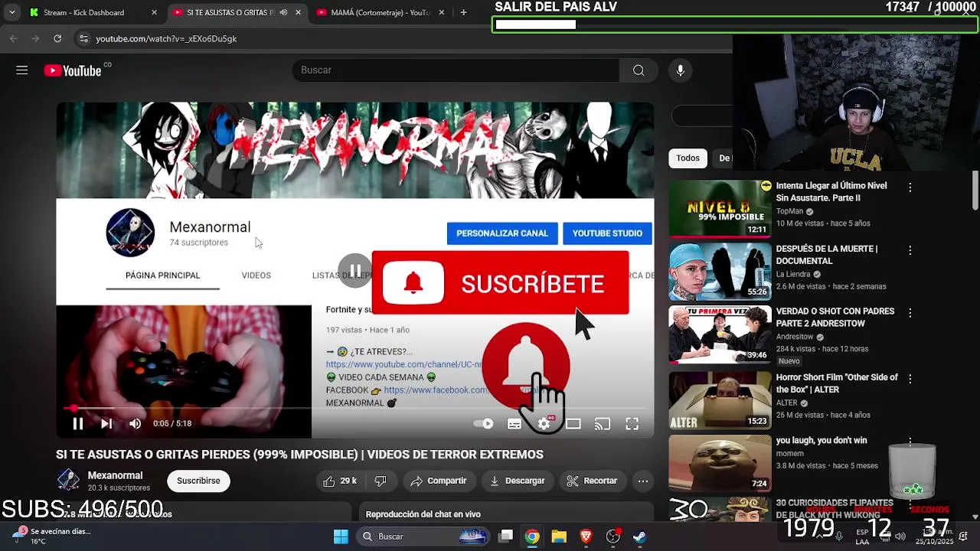Seek on the red video progress bar
Screen dimensions: 980x551
pyautogui.click(x=355, y=409)
